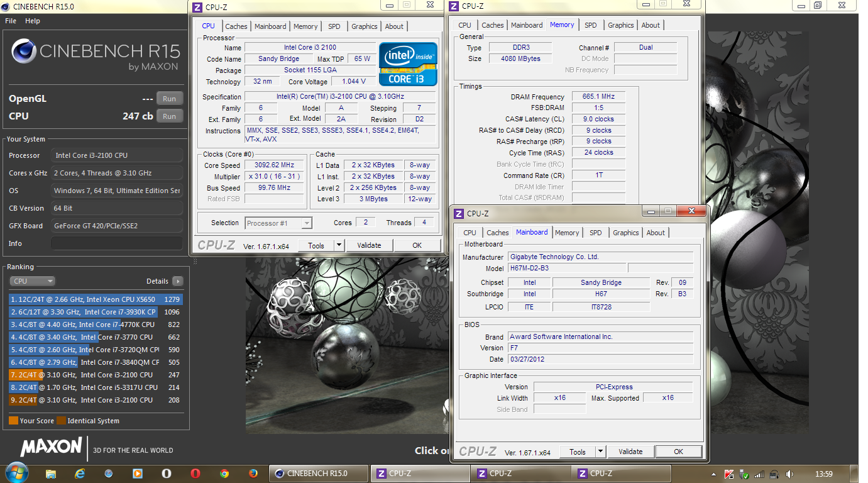Open the network signal tray icon
Screen dimensions: 868x483
tap(759, 474)
